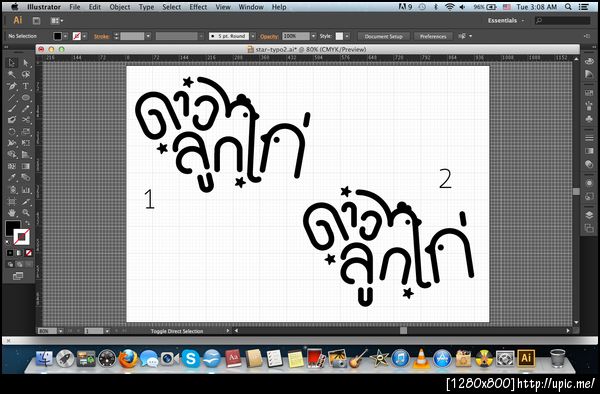Open the Essentials workspace switcher
The height and width of the screenshot is (394, 600).
[x=505, y=21]
